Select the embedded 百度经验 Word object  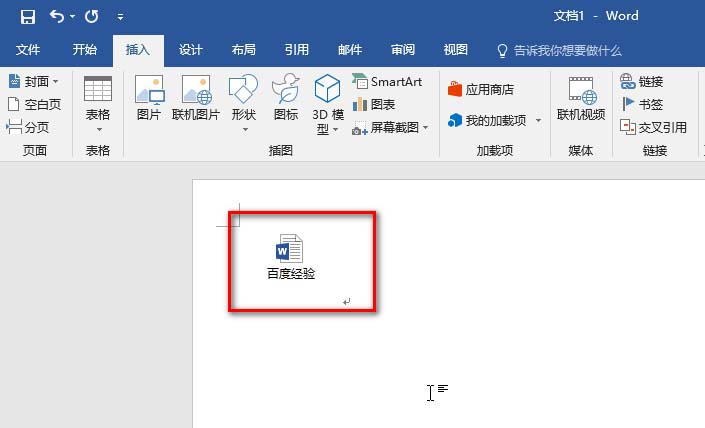pyautogui.click(x=290, y=257)
